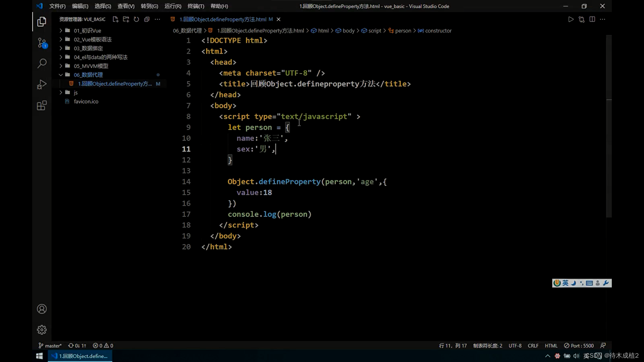
Task: Open the Windows Start menu
Action: point(39,356)
